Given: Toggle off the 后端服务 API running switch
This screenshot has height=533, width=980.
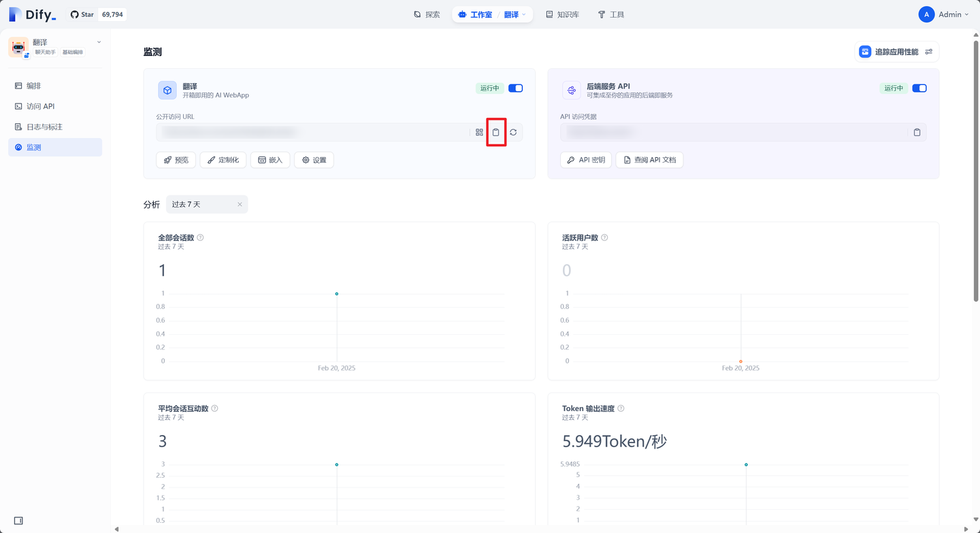Looking at the screenshot, I should click(x=919, y=88).
